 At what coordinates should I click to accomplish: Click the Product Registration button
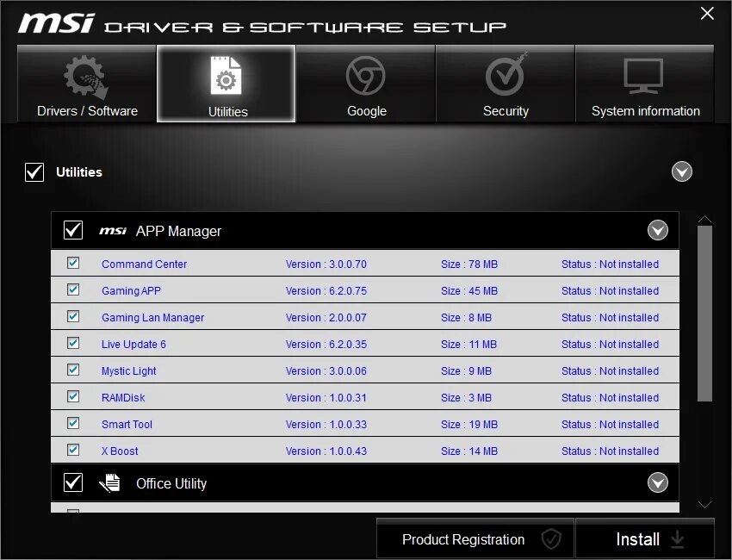tap(475, 538)
